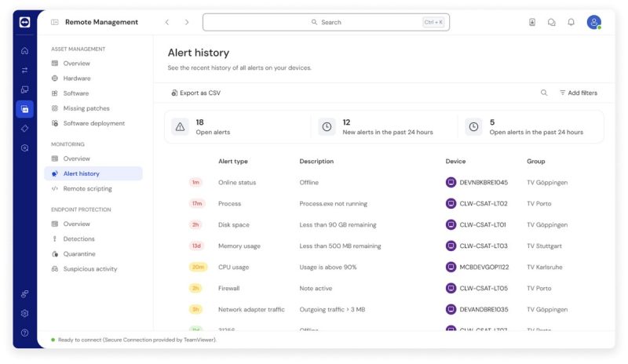Click the 13d age badge
628x364 pixels.
pyautogui.click(x=195, y=246)
